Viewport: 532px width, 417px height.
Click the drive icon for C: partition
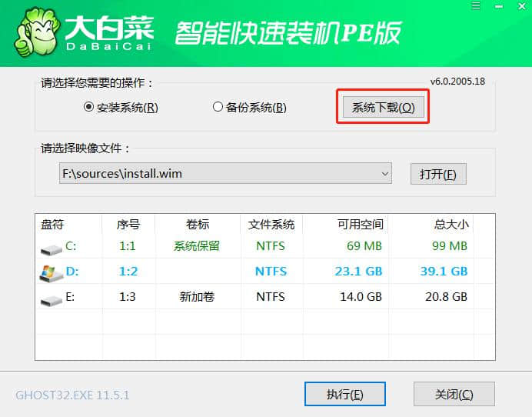[x=51, y=250]
